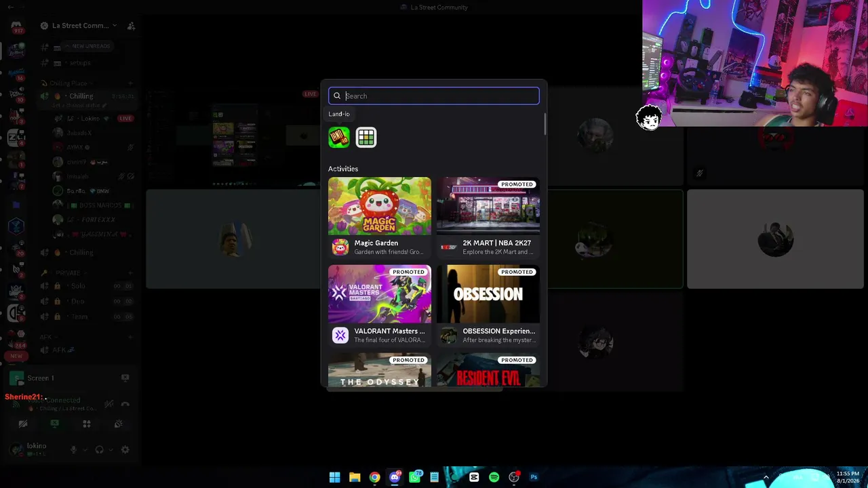The height and width of the screenshot is (488, 868).
Task: Open Windows Start menu
Action: [x=334, y=477]
